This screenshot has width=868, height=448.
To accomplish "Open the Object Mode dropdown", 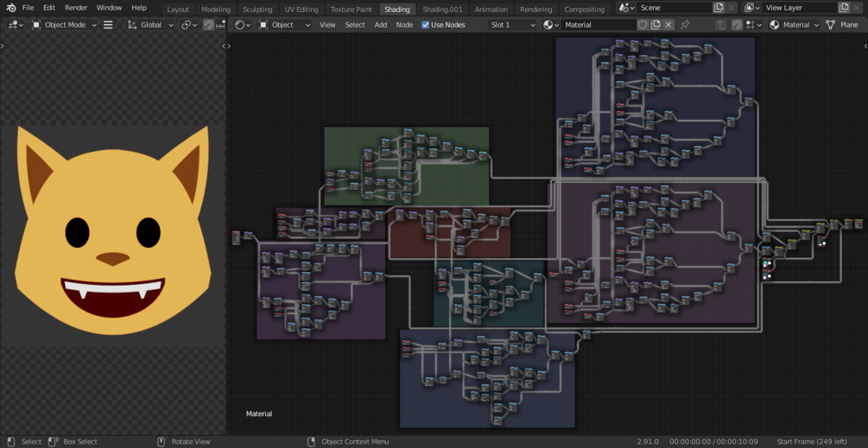I will coord(63,25).
